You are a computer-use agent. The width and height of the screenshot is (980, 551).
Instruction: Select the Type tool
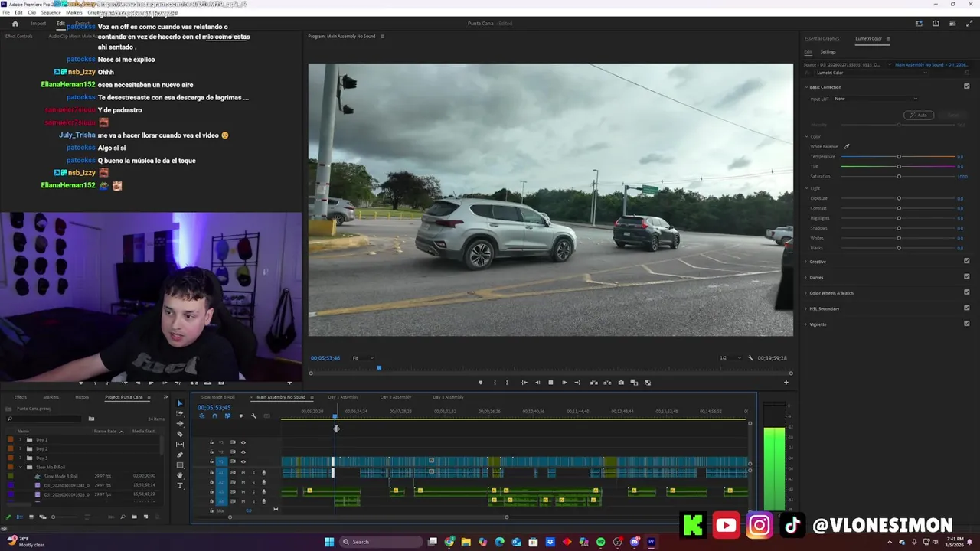[x=180, y=486]
